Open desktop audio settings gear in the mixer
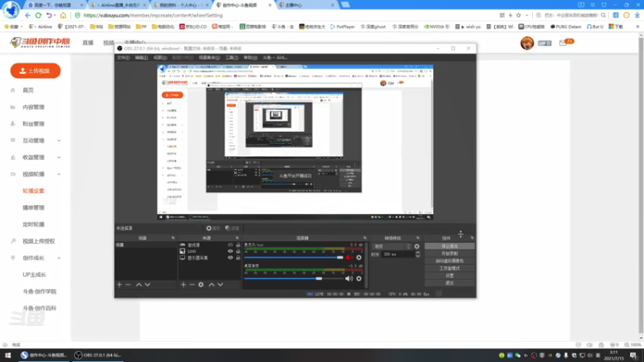Viewport: 644px width, 362px height. click(359, 278)
